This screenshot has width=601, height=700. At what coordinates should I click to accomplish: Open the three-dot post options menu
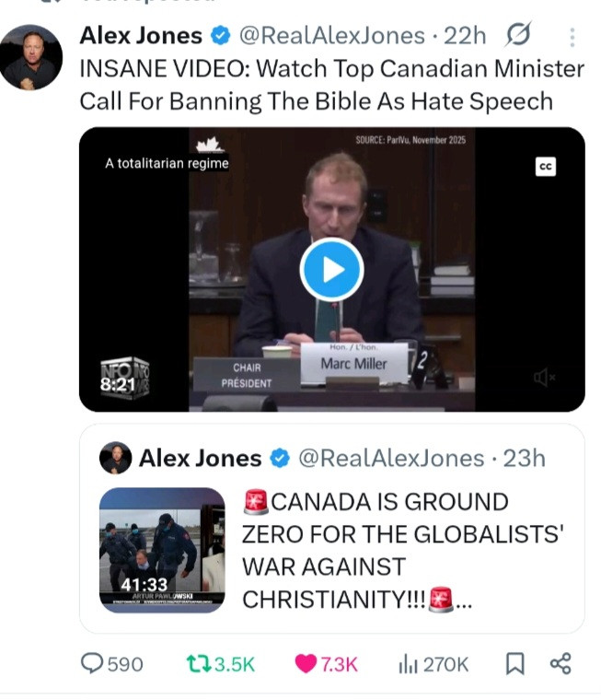572,38
